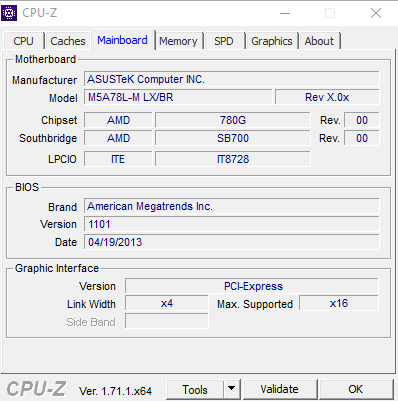Screen dimensions: 398x401
Task: Click the Manufacturer field ASUSTeK Computer INC.
Action: (232, 79)
